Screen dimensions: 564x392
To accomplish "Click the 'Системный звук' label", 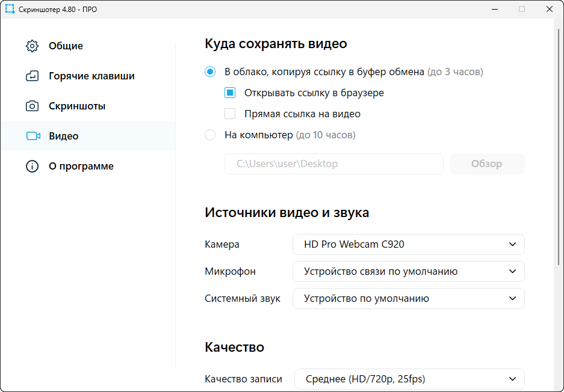I will (243, 299).
